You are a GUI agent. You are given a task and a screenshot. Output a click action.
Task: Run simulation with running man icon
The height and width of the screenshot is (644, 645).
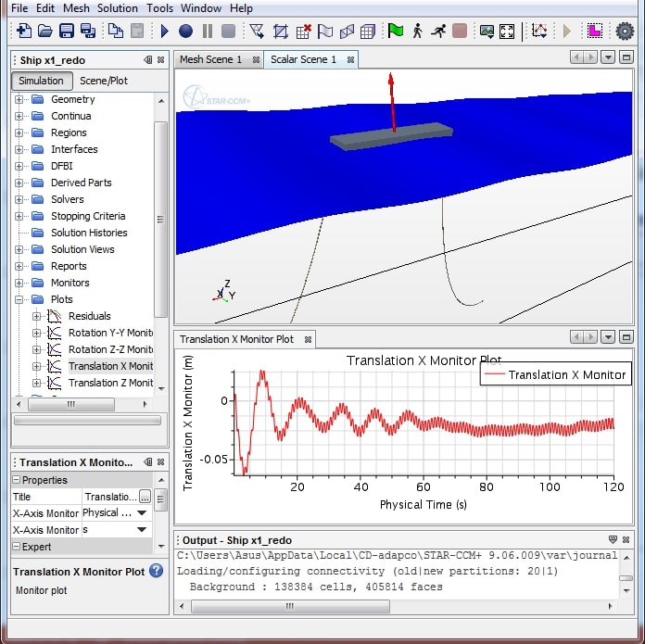point(438,31)
